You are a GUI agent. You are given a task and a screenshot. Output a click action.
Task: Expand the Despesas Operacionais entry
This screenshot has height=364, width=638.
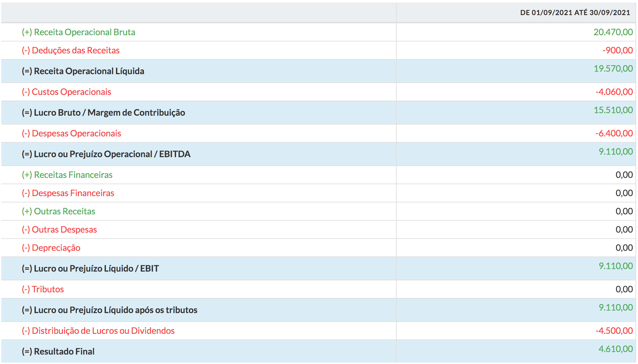click(x=71, y=133)
